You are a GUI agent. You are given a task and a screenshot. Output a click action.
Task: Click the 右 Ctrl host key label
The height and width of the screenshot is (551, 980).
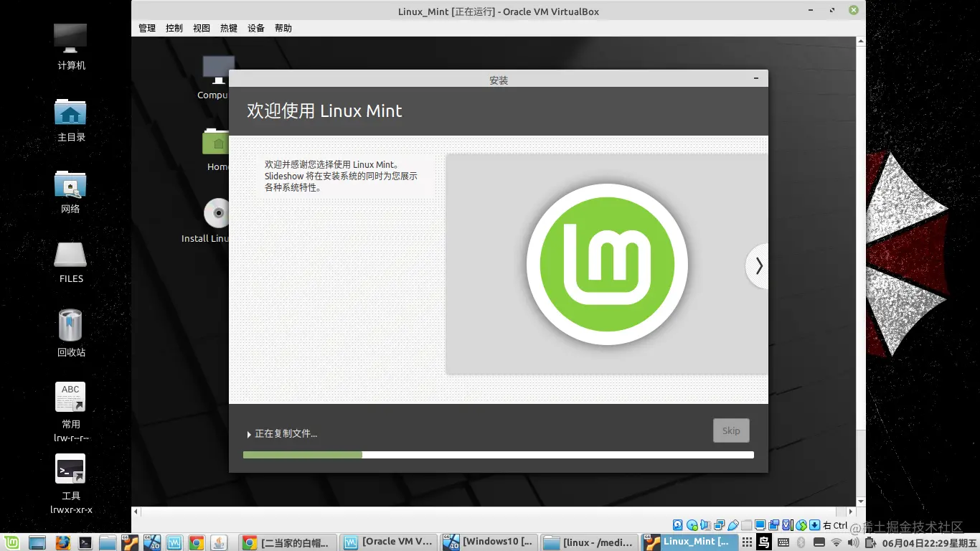click(835, 525)
